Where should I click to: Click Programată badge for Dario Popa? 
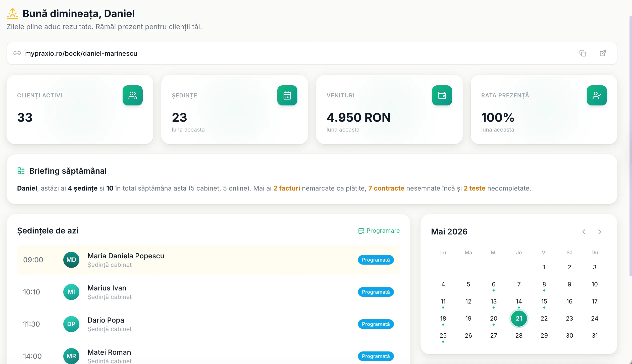pos(376,324)
